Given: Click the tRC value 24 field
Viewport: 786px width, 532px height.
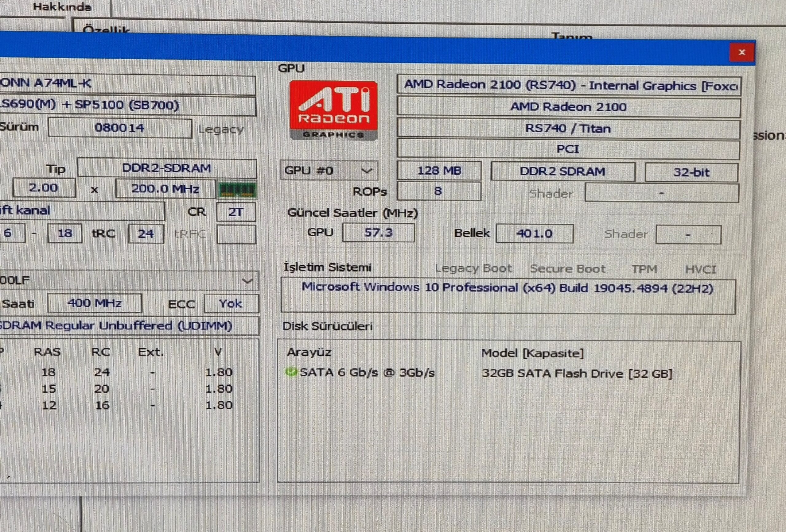Looking at the screenshot, I should pos(146,233).
